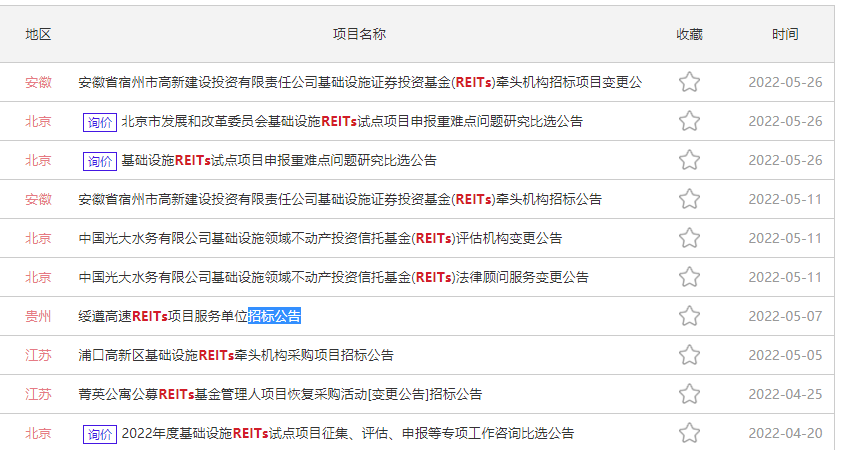Favorite the 菁英公寓公募REITs row with star
Image resolution: width=843 pixels, height=450 pixels.
tap(689, 394)
